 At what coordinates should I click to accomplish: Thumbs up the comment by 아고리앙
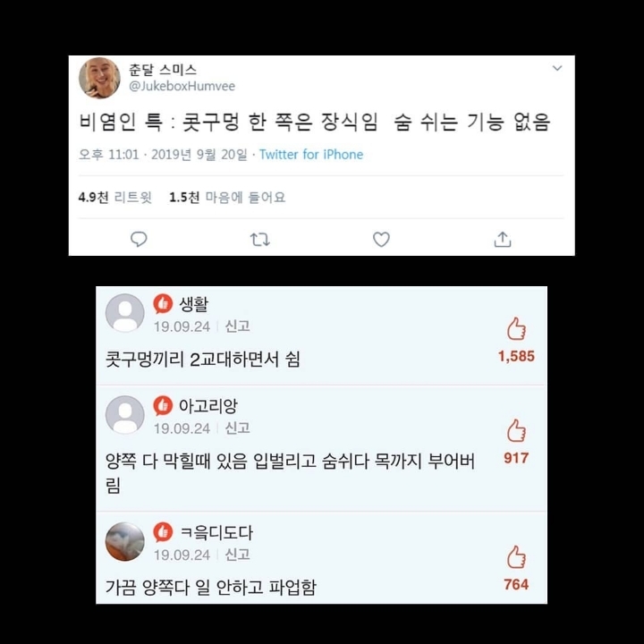[516, 430]
